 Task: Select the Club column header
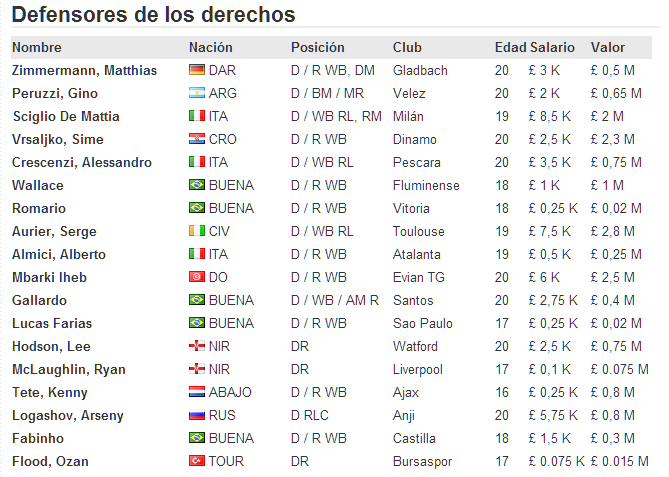point(407,47)
